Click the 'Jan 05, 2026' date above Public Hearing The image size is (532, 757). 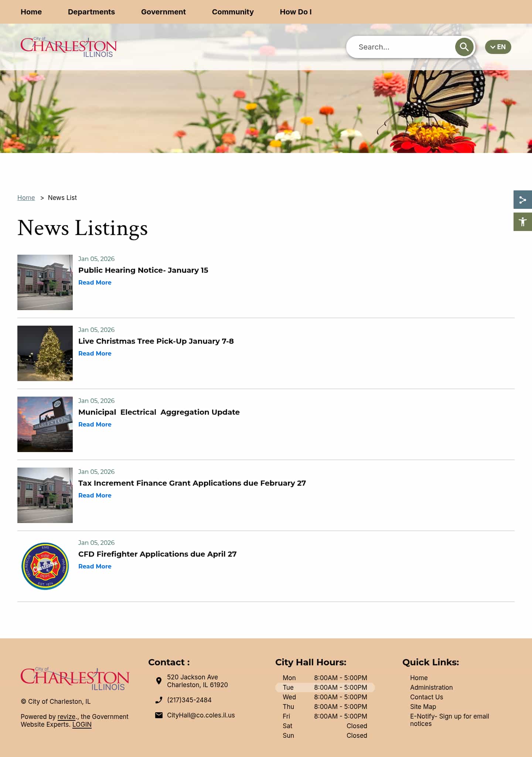click(96, 259)
